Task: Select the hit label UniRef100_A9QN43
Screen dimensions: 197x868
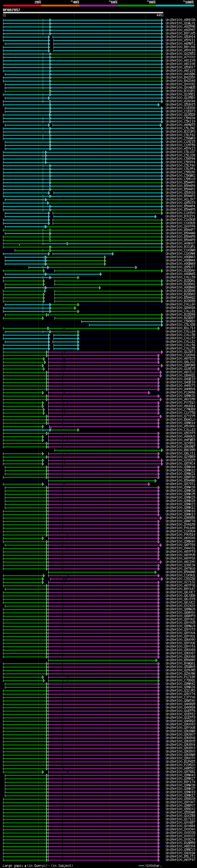Action: click(x=180, y=257)
